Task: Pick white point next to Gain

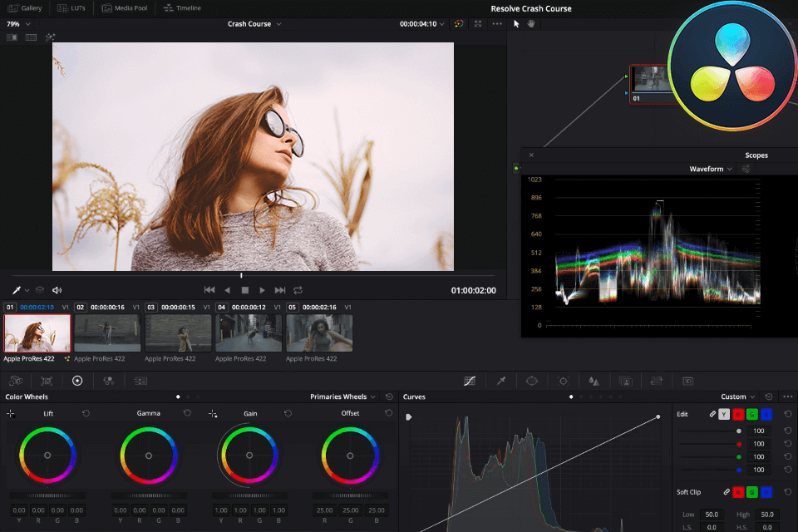Action: coord(213,413)
